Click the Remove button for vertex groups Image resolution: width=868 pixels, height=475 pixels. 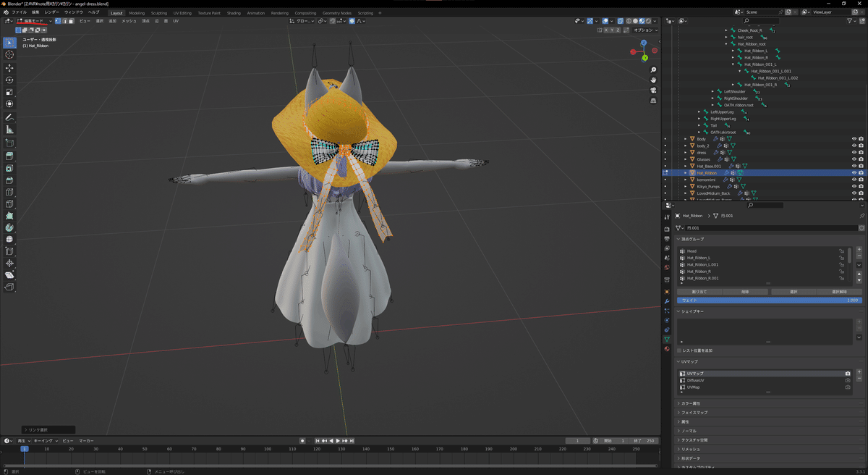746,292
